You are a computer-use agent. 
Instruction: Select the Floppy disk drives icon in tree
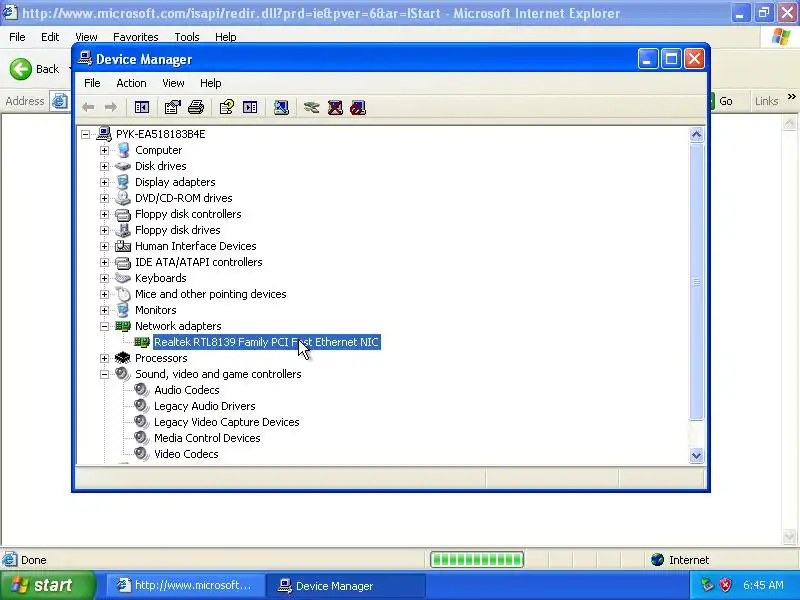[122, 230]
